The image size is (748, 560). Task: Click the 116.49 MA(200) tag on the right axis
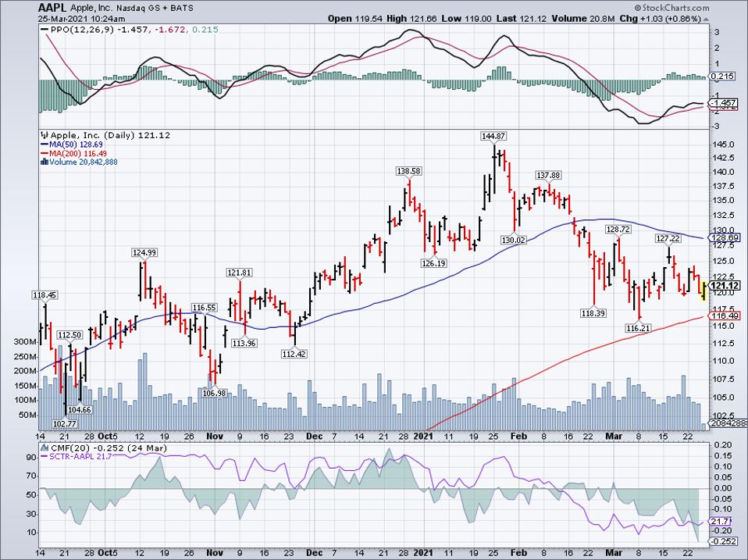[724, 316]
